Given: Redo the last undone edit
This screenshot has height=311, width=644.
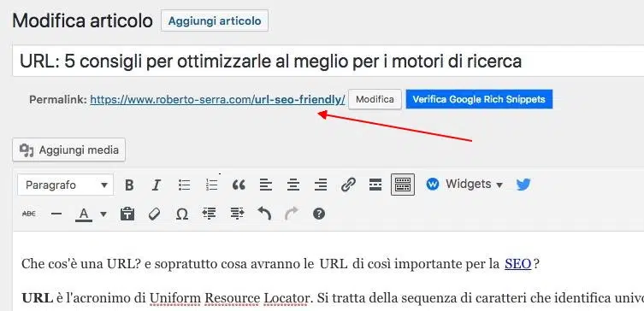Looking at the screenshot, I should coord(292,214).
